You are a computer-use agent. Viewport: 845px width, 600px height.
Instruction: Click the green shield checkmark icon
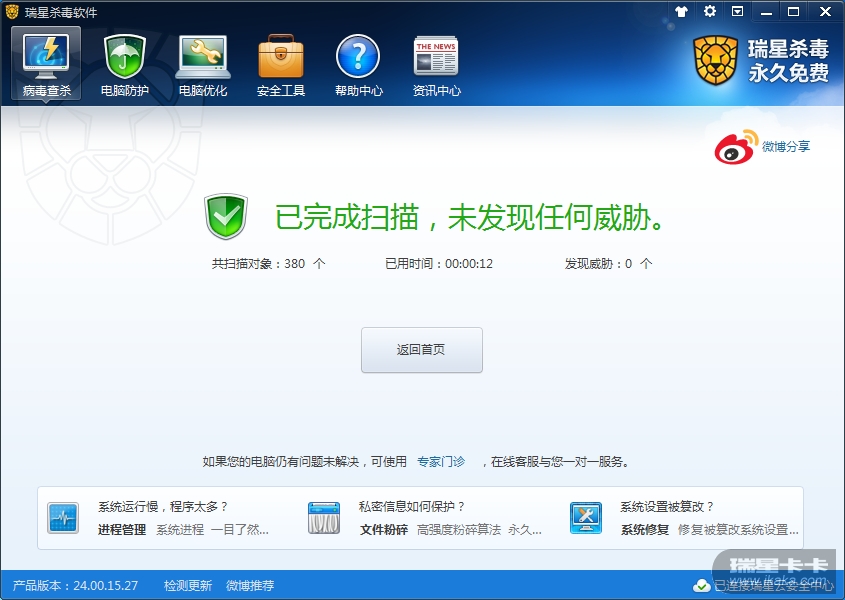pyautogui.click(x=226, y=216)
